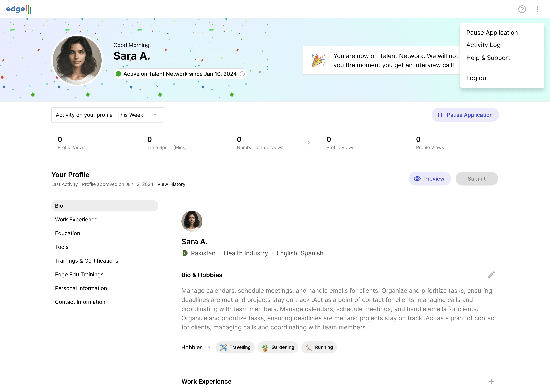Click the Preview button with eye icon
Screen dimensions: 550x392
point(429,179)
